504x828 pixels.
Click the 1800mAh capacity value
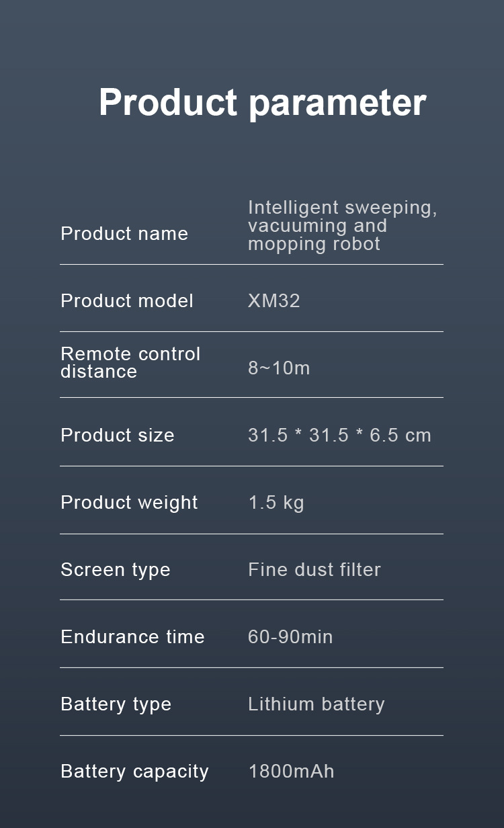tap(291, 772)
